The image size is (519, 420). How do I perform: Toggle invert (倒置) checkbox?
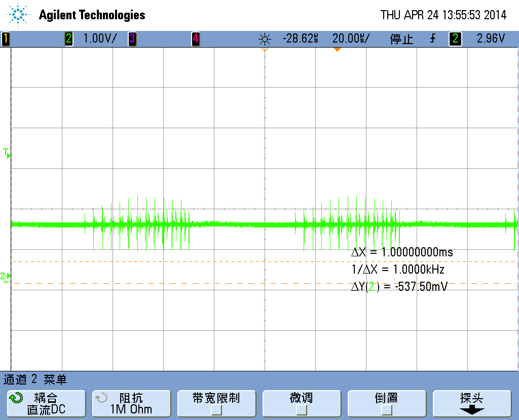click(x=387, y=410)
